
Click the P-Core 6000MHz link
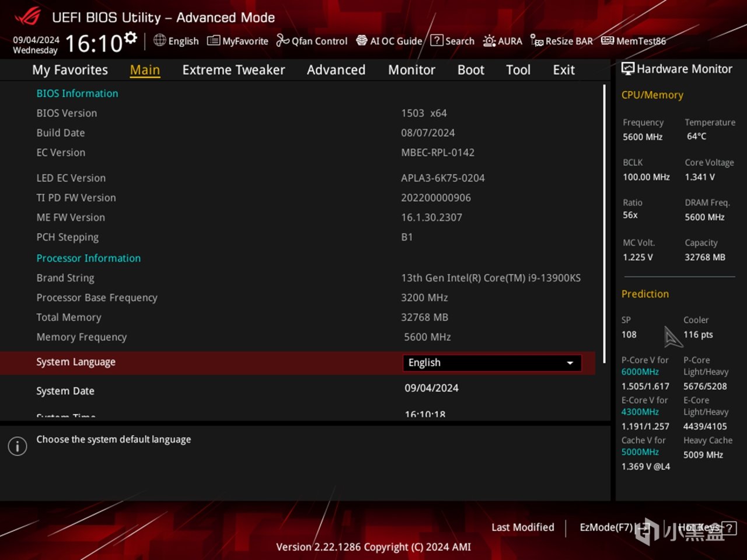640,372
